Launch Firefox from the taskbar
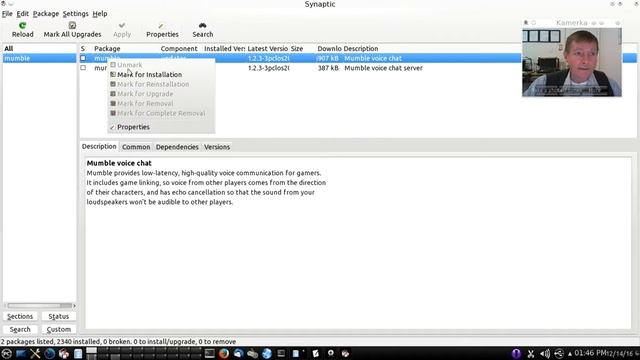The width and height of the screenshot is (640, 360). pyautogui.click(x=224, y=353)
